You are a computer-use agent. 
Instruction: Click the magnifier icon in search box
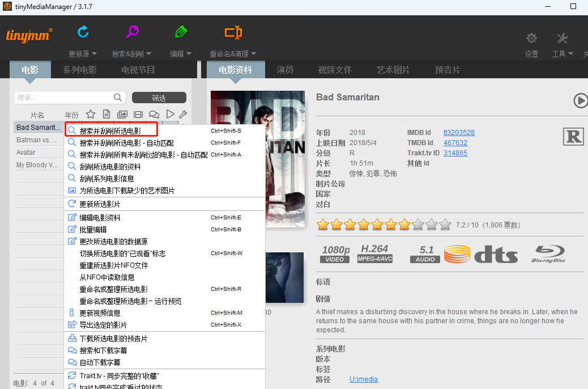tap(117, 98)
